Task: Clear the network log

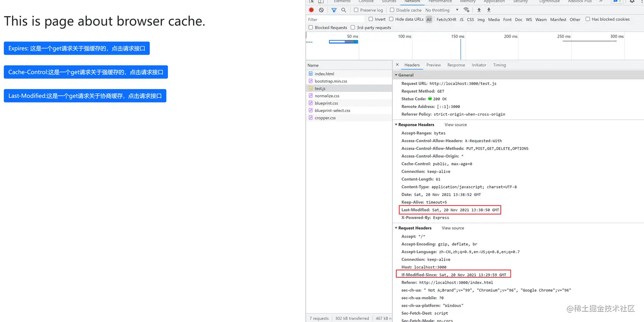Action: coord(321,10)
